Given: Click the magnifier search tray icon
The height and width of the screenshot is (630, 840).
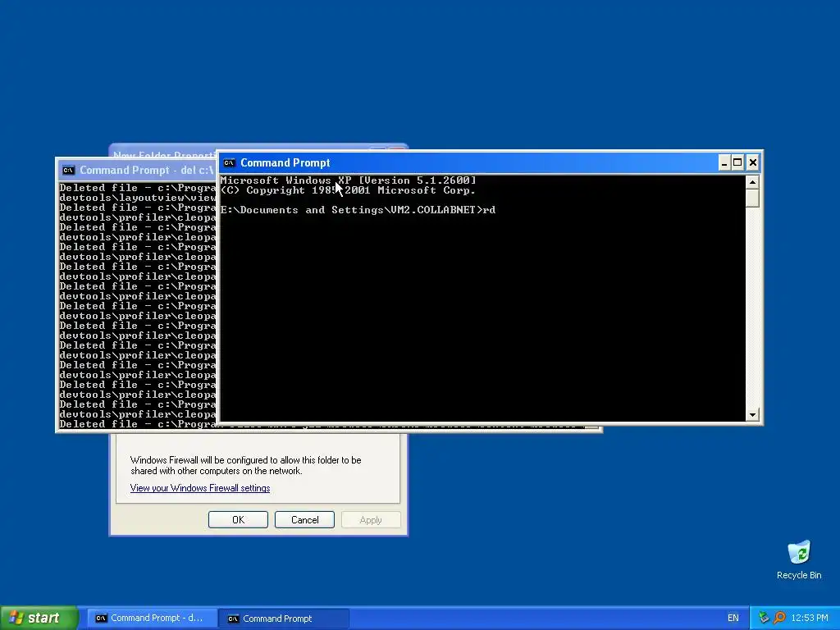Looking at the screenshot, I should click(x=779, y=618).
